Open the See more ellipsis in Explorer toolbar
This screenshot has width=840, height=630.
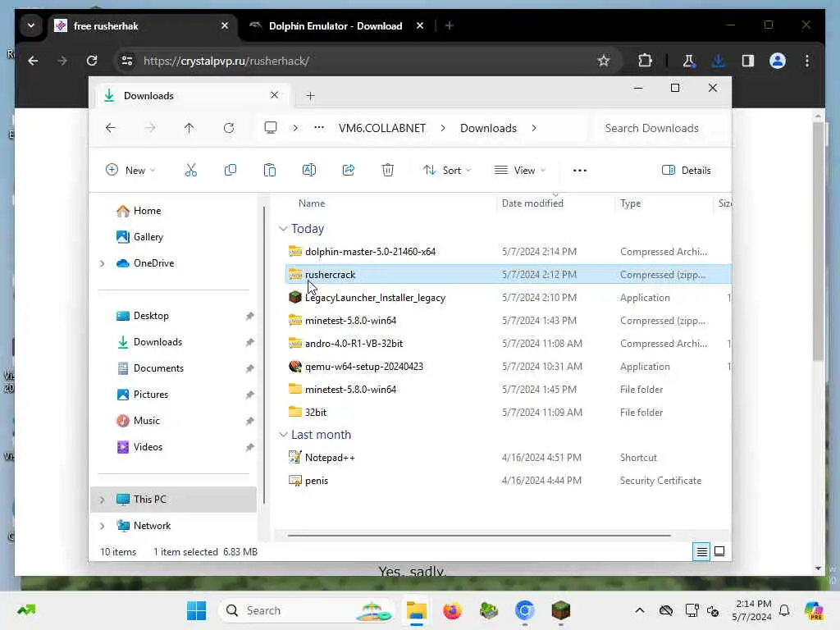580,171
